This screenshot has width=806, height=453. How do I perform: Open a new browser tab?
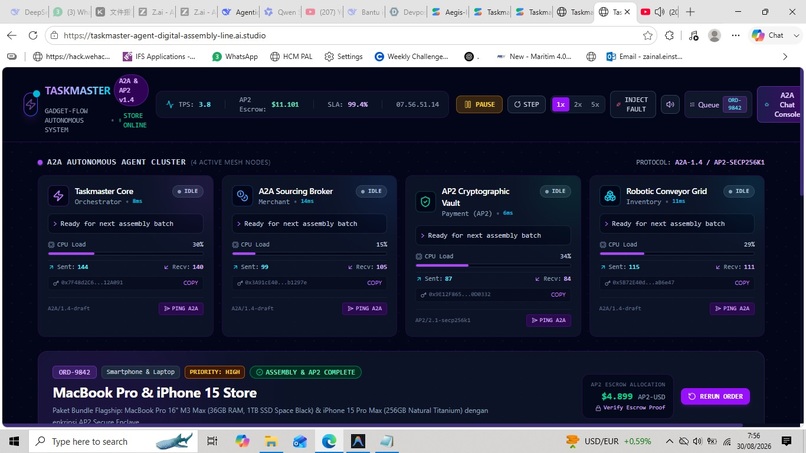[x=690, y=12]
